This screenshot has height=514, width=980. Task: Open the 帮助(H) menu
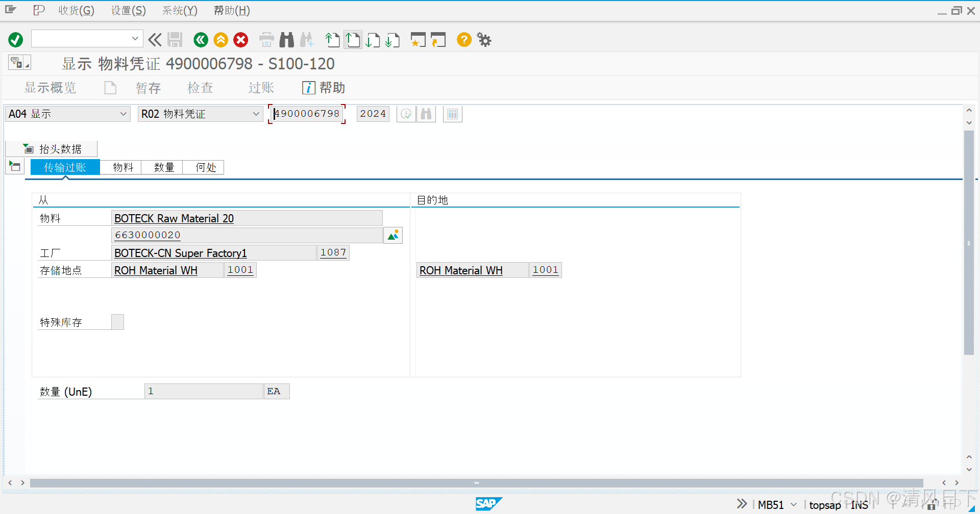[x=232, y=10]
